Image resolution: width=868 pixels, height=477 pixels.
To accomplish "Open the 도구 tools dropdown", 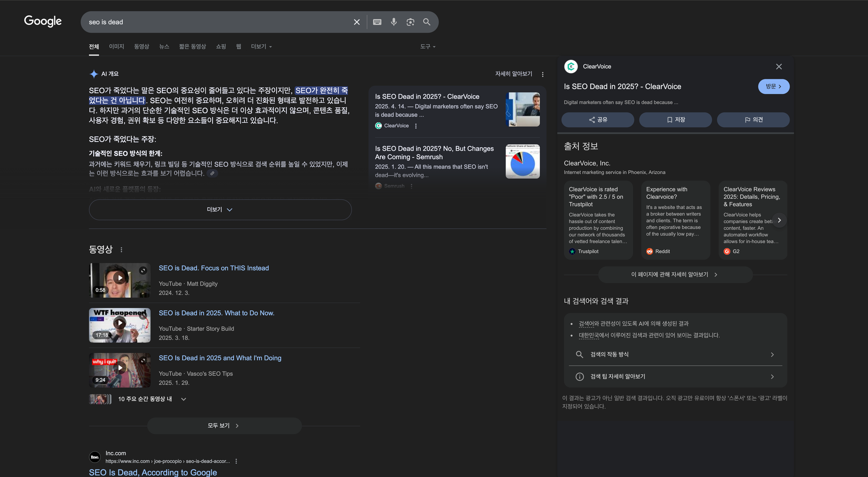I will coord(427,46).
